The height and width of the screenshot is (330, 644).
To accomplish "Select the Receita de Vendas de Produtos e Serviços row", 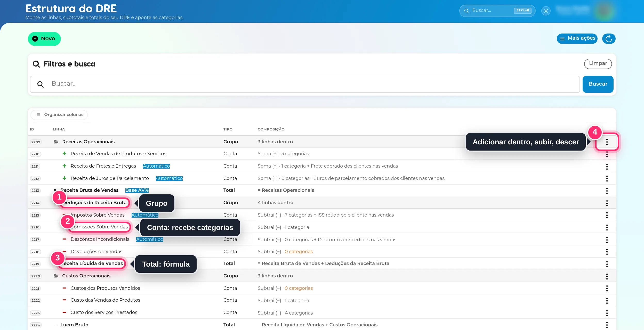I will [x=322, y=154].
